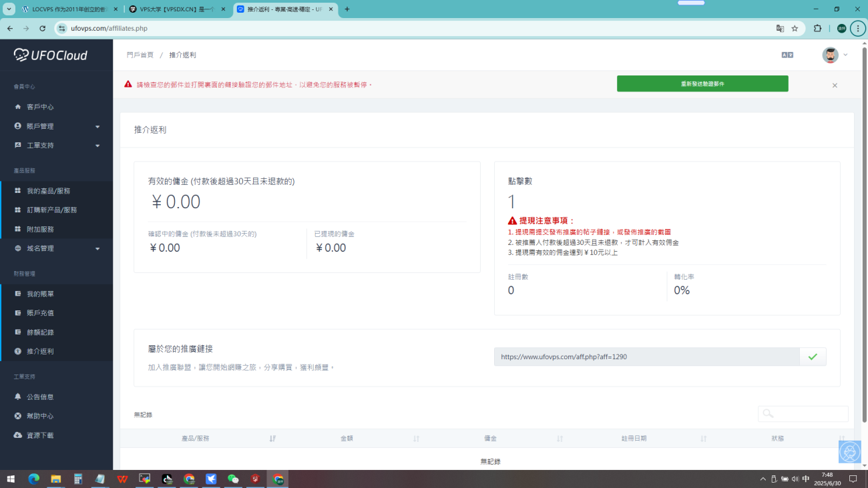The height and width of the screenshot is (488, 868).
Task: Click the volume icon in system tray
Action: tap(795, 479)
